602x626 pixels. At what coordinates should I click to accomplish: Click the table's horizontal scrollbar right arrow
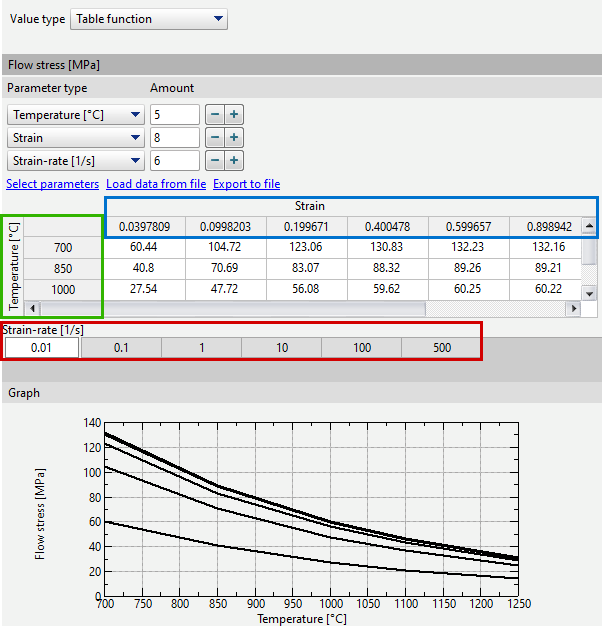coord(573,309)
